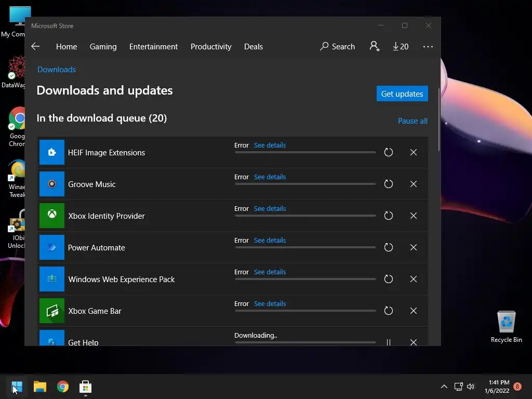Image resolution: width=532 pixels, height=399 pixels.
Task: Open the Windows Start button
Action: (17, 387)
